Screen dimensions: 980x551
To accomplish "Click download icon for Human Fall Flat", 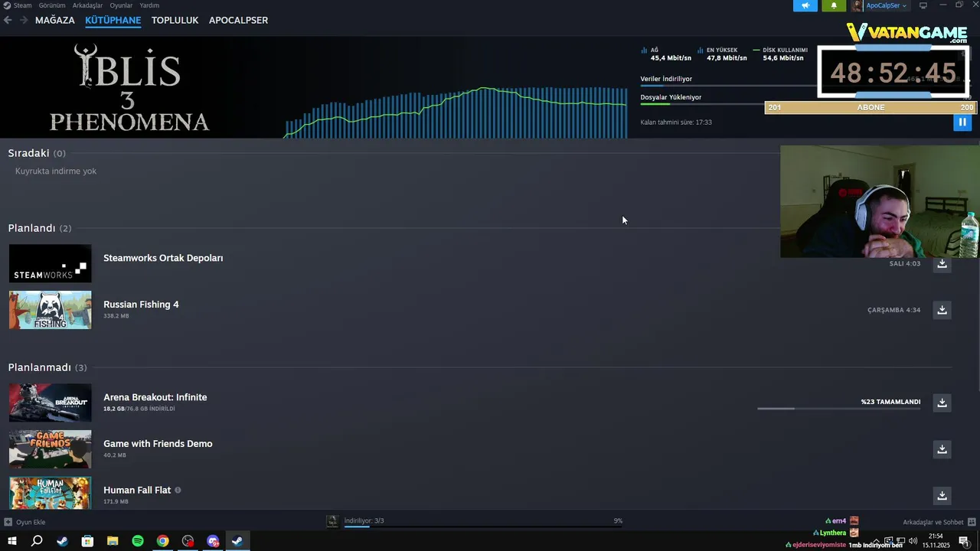I will 942,495.
